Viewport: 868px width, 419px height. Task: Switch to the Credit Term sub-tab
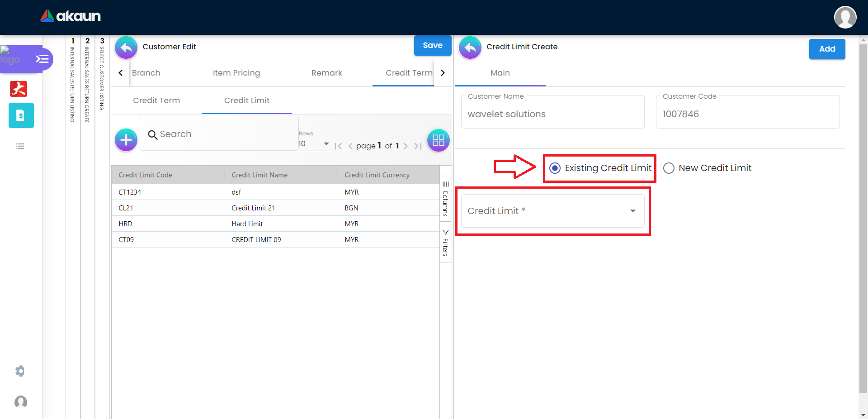click(156, 100)
